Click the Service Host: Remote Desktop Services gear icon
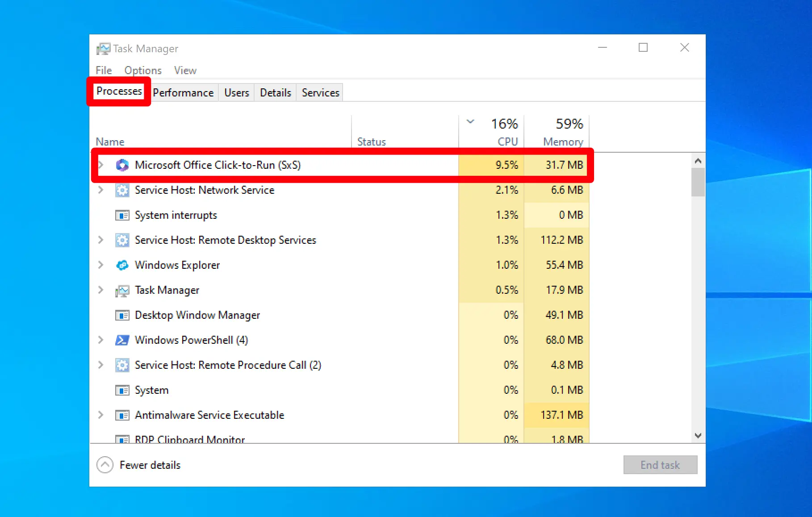 pyautogui.click(x=122, y=240)
